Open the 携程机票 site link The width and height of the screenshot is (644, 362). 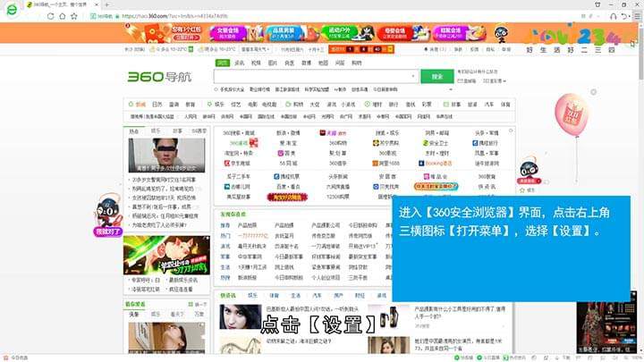287,176
